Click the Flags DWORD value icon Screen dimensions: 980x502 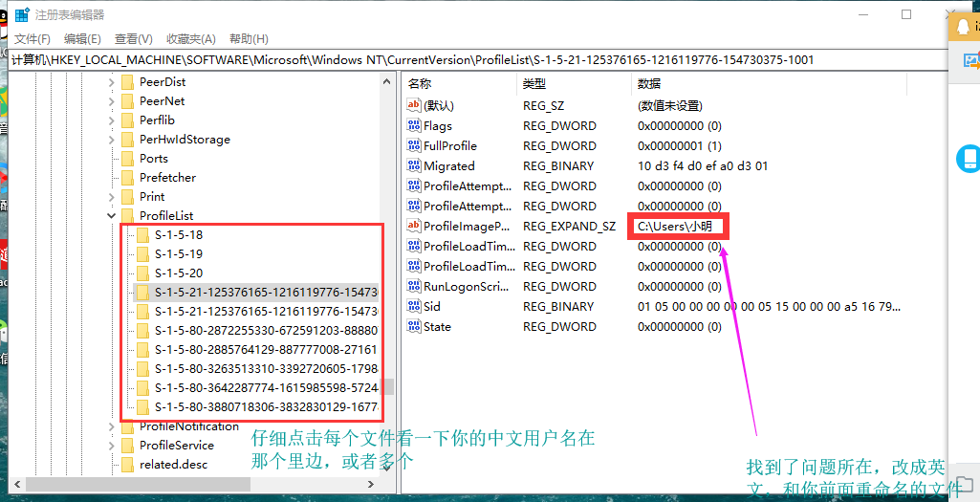(414, 125)
